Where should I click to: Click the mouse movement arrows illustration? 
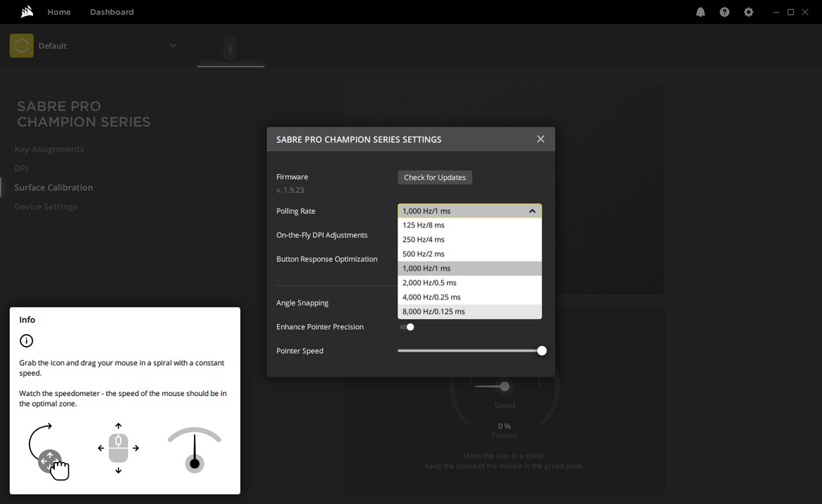pyautogui.click(x=119, y=449)
